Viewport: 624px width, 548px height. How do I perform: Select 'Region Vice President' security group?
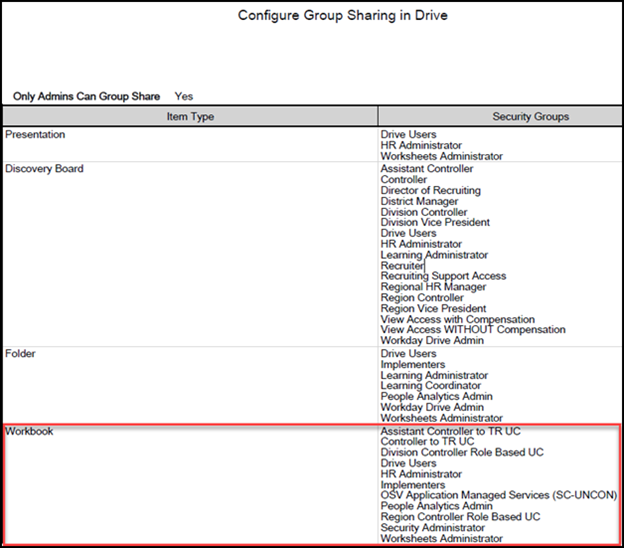[x=433, y=308]
